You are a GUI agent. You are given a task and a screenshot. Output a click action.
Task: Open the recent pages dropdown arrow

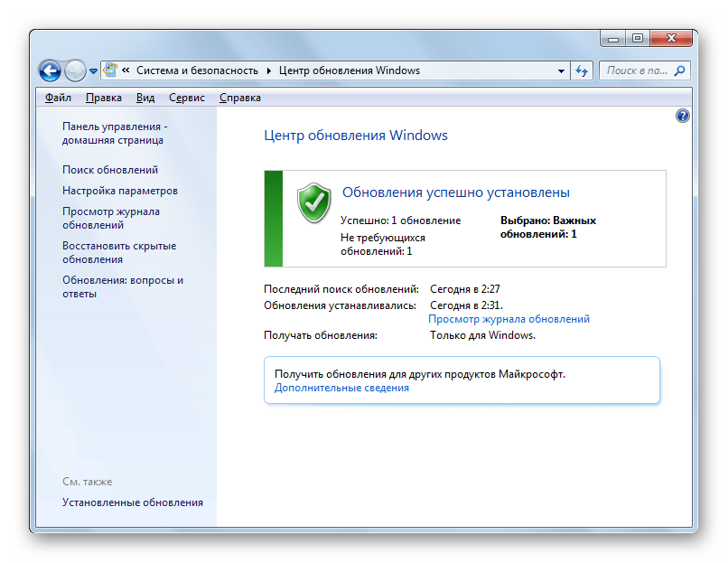click(x=93, y=71)
